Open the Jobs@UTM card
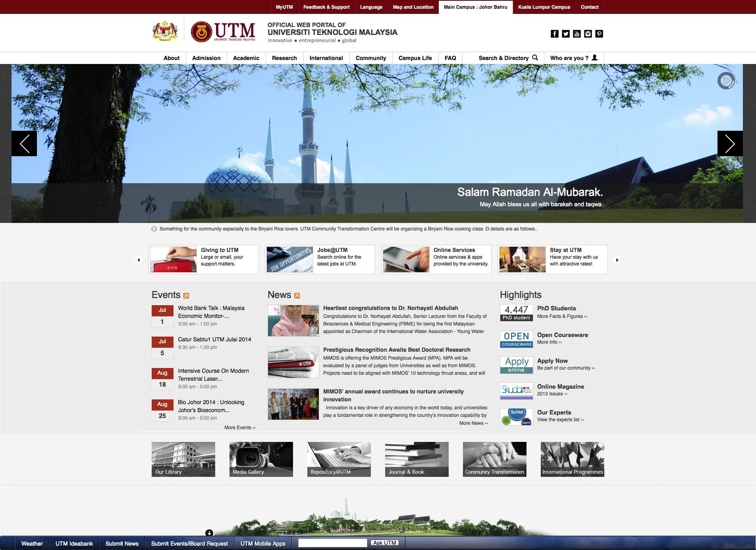 tap(320, 260)
